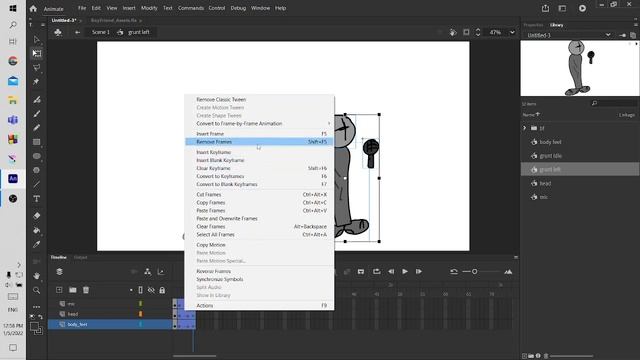
Task: Select the Oval tool
Action: (x=36, y=156)
